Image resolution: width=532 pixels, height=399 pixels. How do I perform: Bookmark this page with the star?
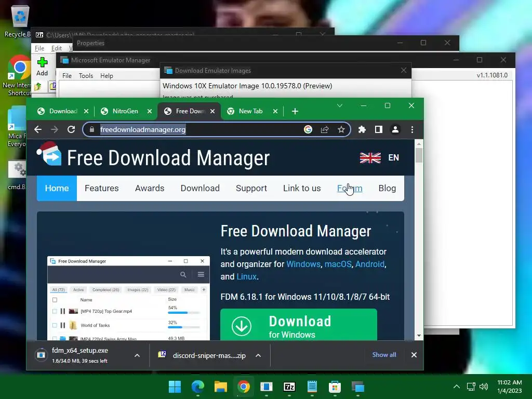tap(341, 129)
